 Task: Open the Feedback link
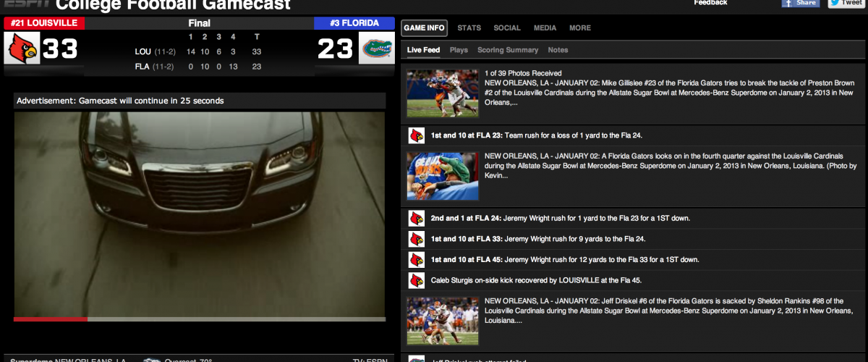(710, 3)
